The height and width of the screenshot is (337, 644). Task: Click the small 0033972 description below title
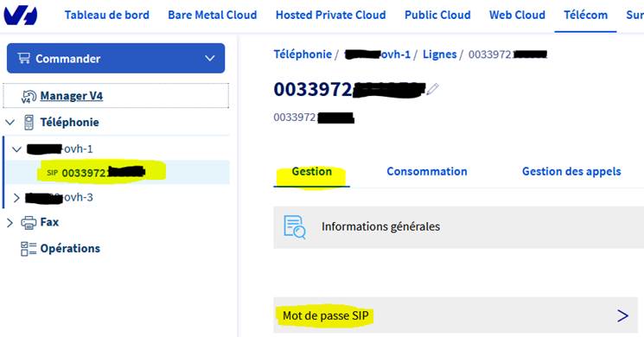(314, 118)
